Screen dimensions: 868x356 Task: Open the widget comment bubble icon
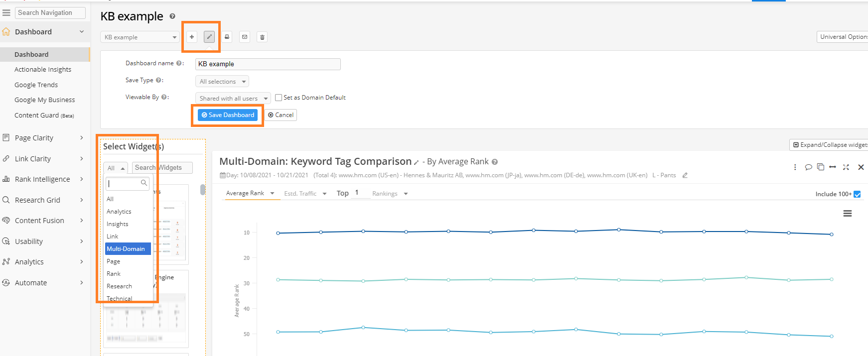point(808,167)
